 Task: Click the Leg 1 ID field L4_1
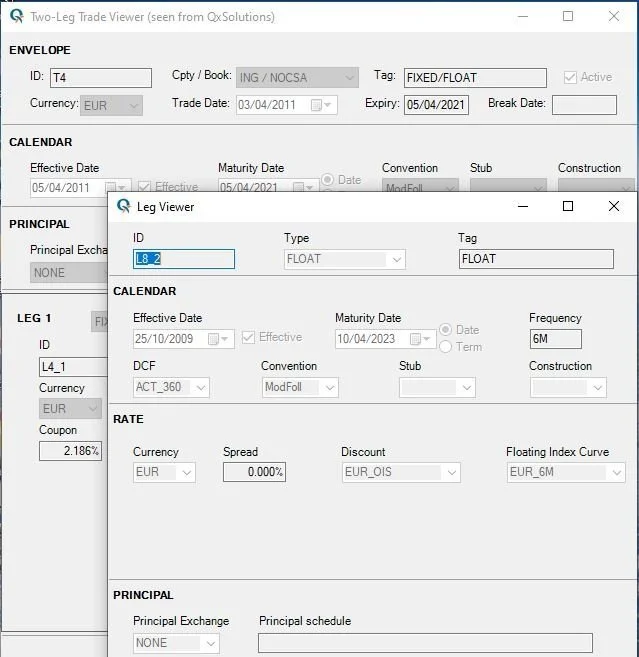click(73, 367)
